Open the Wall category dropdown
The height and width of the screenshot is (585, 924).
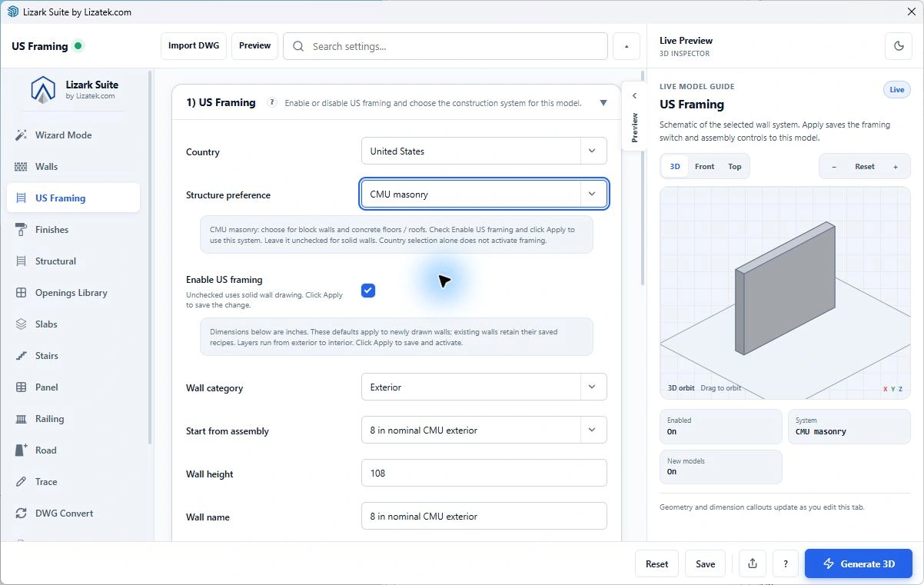[x=484, y=387]
